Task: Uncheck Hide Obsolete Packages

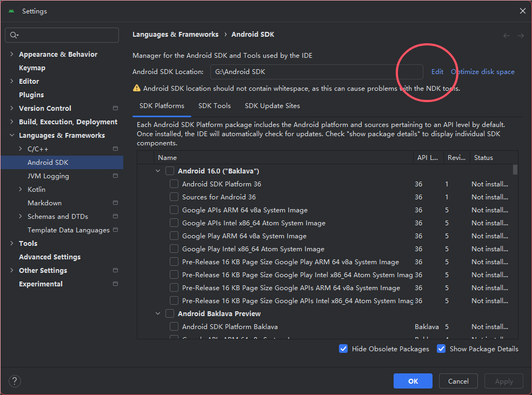Action: tap(343, 349)
